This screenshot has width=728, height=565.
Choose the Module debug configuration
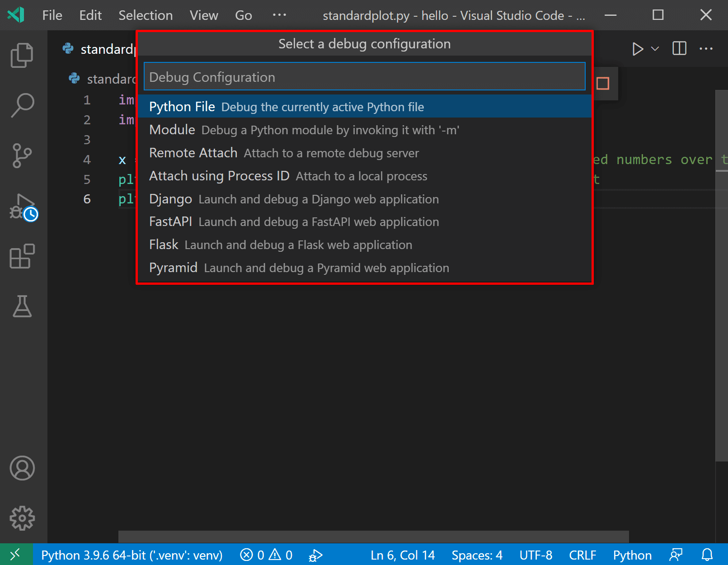[364, 130]
